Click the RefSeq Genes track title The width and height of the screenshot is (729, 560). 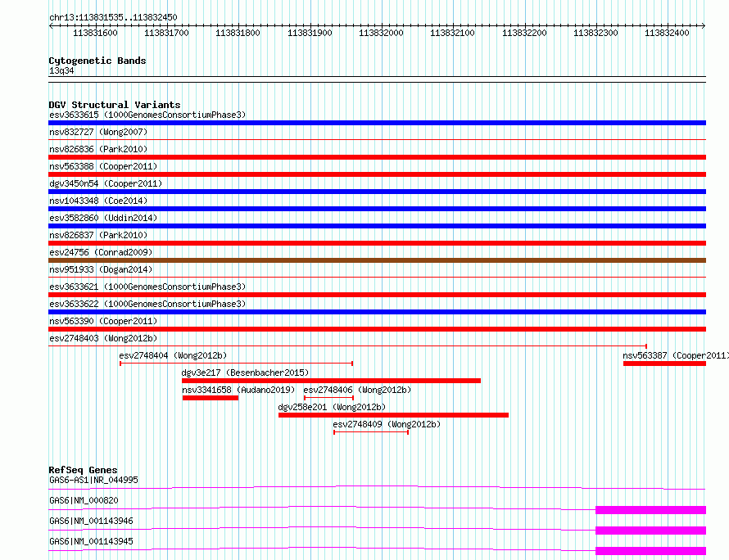pyautogui.click(x=83, y=470)
